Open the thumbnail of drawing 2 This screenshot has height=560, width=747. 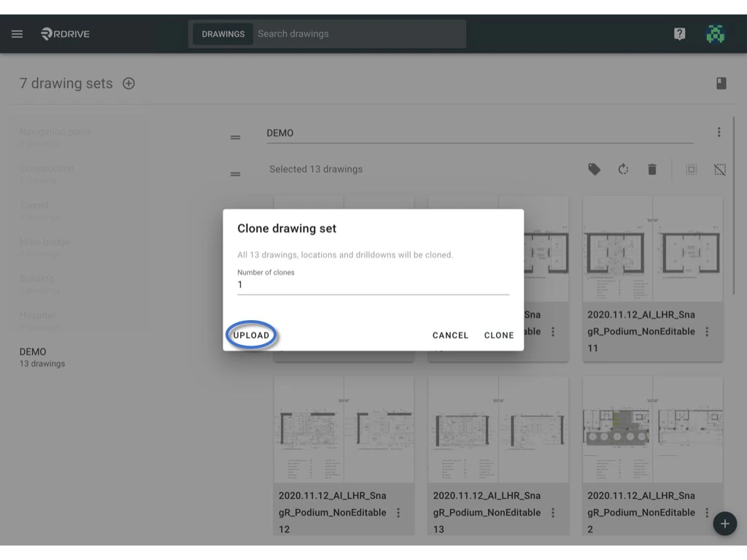point(652,429)
